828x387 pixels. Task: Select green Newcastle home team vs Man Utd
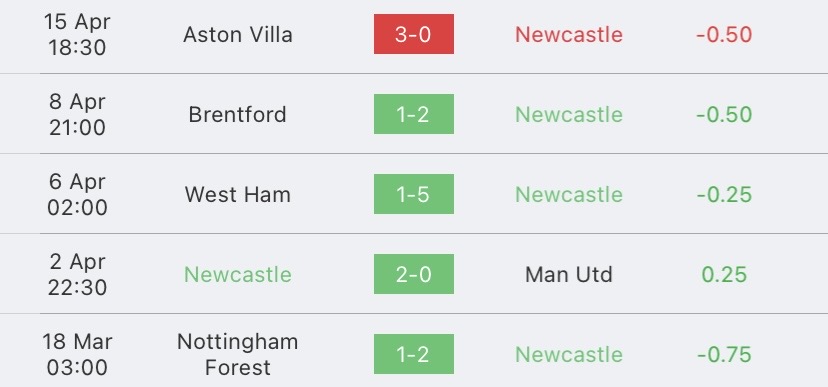[238, 275]
